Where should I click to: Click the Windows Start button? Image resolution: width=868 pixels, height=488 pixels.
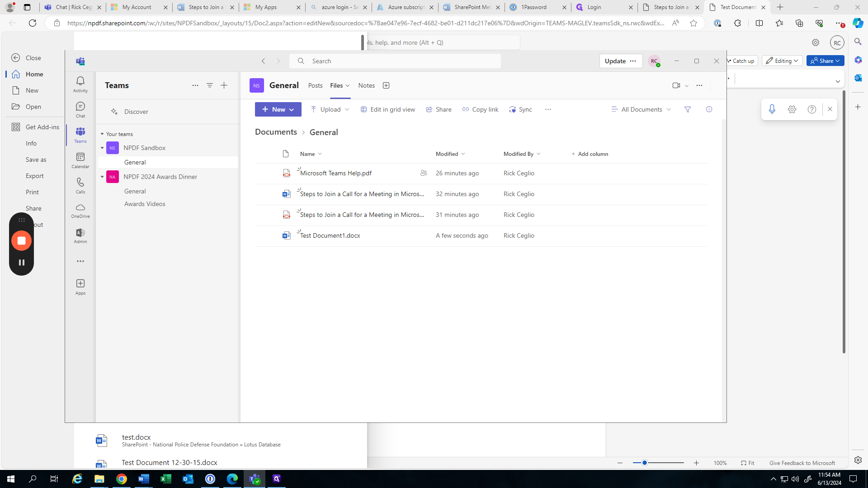pyautogui.click(x=11, y=479)
